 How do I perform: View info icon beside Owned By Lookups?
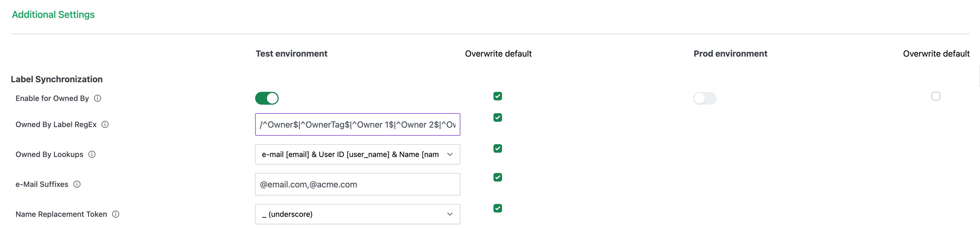click(x=92, y=154)
